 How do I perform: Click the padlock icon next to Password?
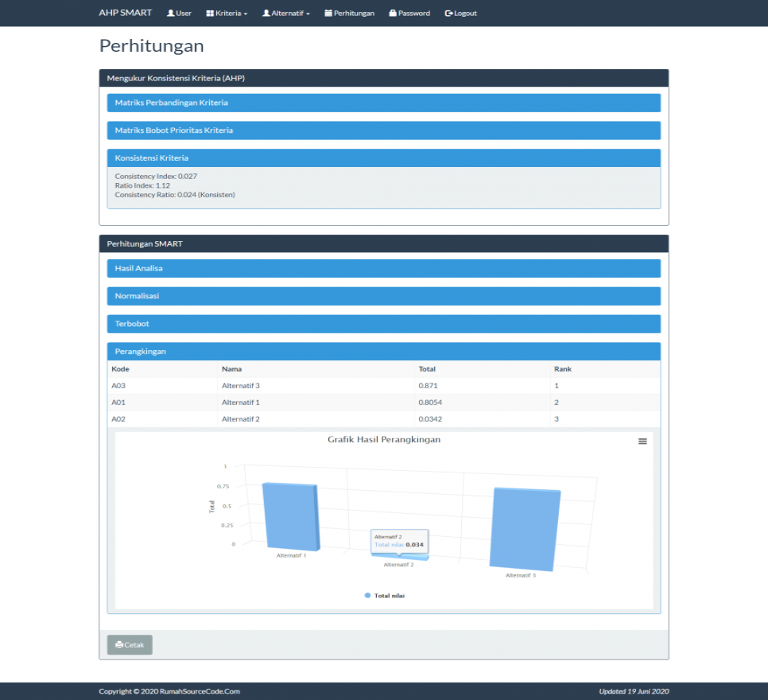click(x=391, y=13)
